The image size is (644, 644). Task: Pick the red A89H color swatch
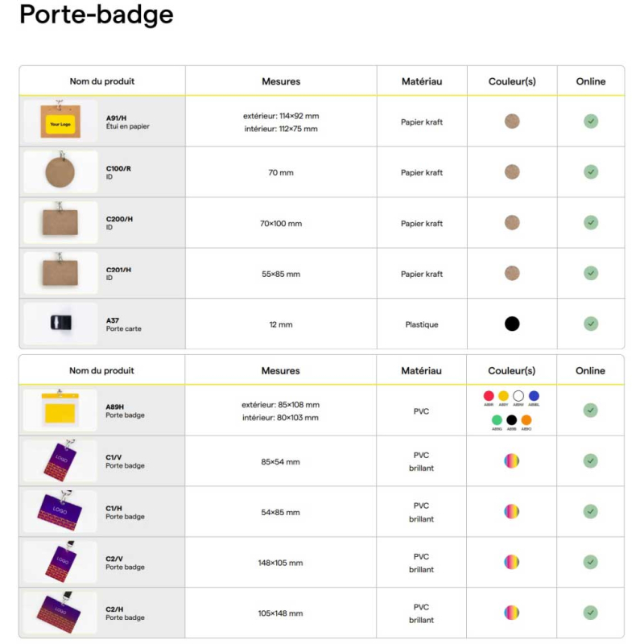pyautogui.click(x=489, y=396)
